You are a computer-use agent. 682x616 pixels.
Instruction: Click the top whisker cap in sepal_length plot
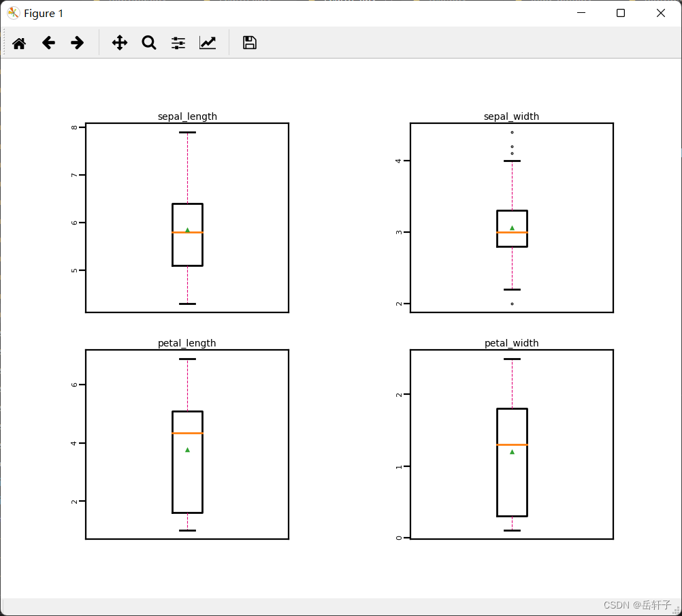187,132
